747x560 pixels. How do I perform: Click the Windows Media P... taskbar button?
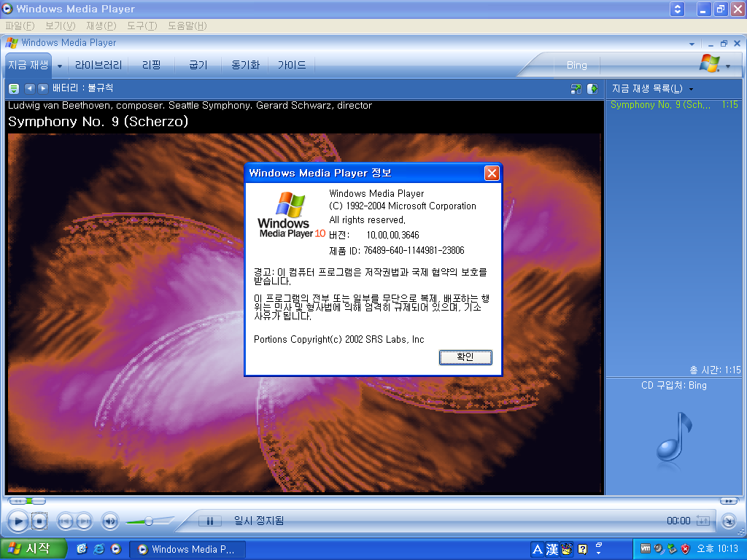pyautogui.click(x=187, y=550)
